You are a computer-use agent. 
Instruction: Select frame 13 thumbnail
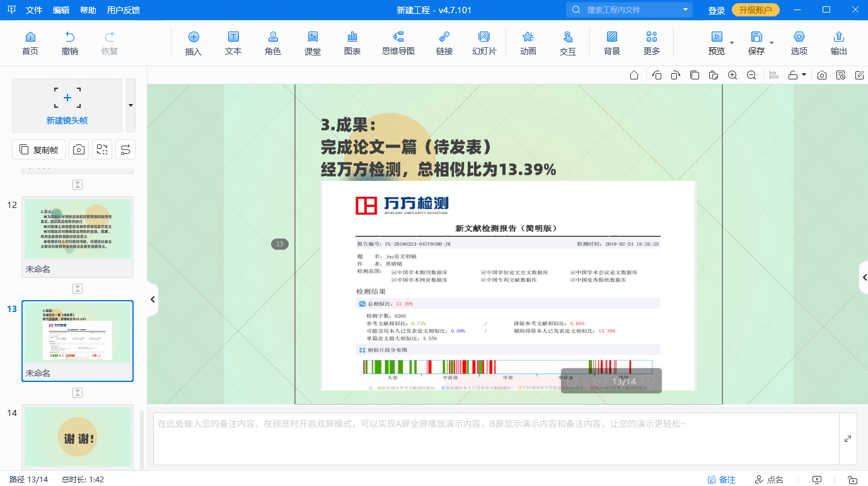[78, 341]
